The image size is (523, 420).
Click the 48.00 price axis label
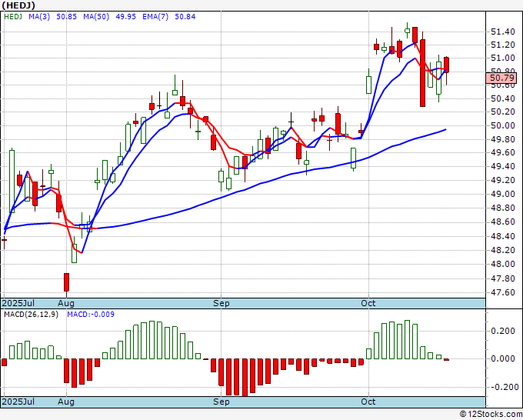pos(503,264)
